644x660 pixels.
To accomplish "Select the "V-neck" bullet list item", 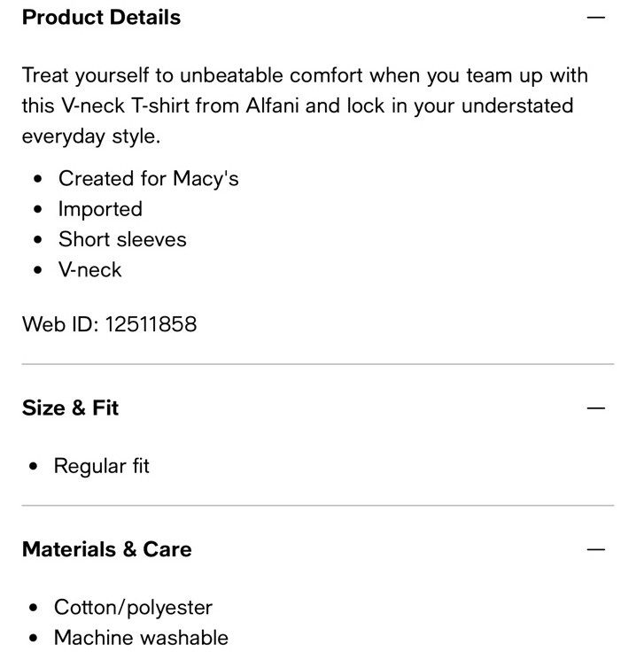I will click(x=89, y=270).
